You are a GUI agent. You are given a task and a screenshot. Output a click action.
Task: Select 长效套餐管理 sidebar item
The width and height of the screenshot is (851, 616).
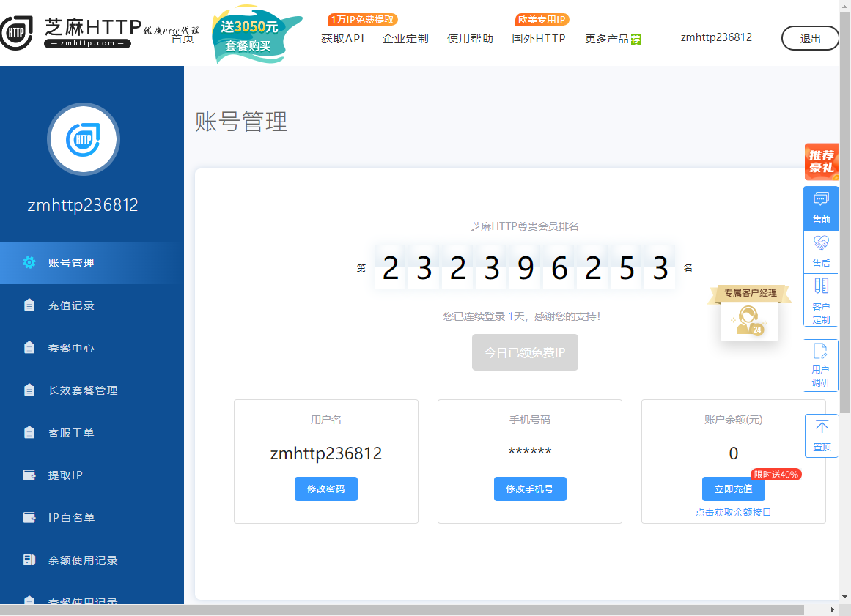point(92,390)
